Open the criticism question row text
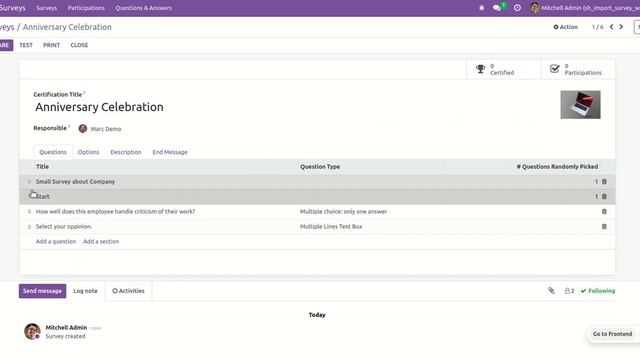The width and height of the screenshot is (640, 360). pyautogui.click(x=116, y=211)
